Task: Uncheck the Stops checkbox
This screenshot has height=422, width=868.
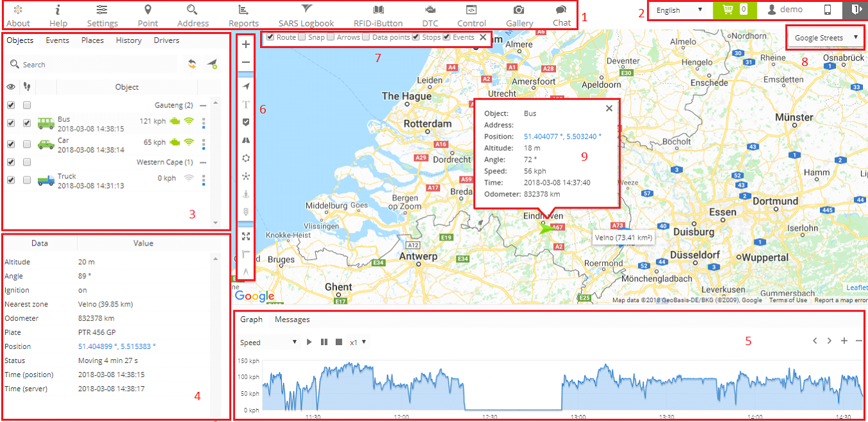Action: 416,37
